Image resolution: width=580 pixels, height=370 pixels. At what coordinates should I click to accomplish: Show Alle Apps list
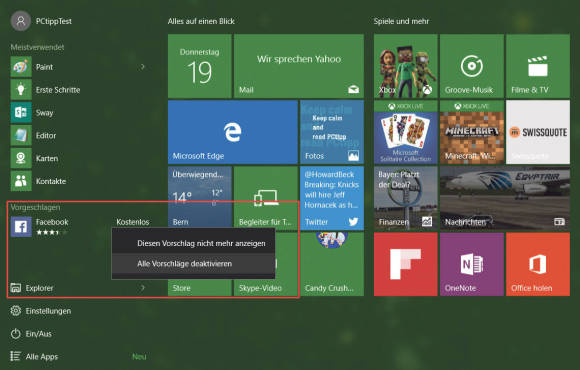34,356
